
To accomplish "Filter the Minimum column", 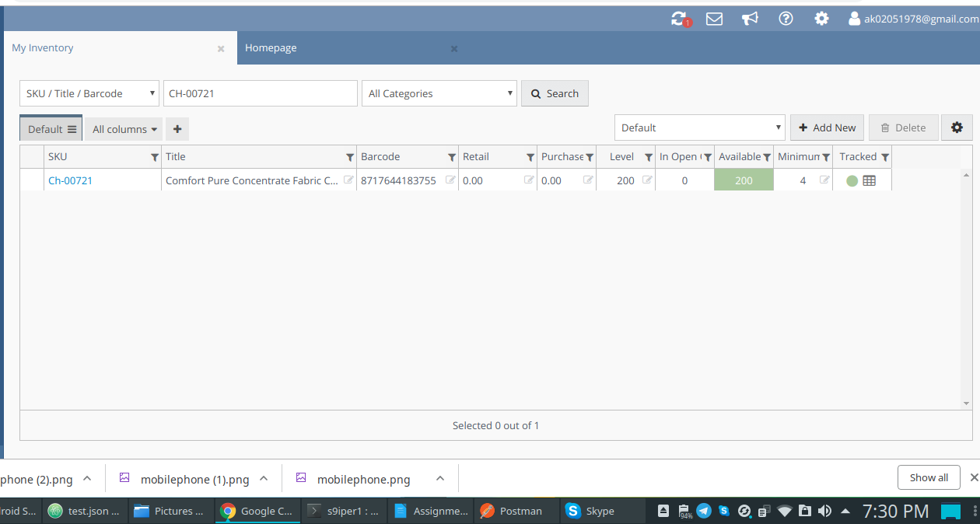I will coord(826,157).
